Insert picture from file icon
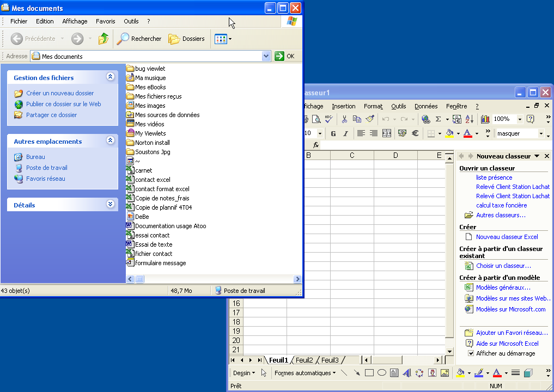 tap(445, 373)
